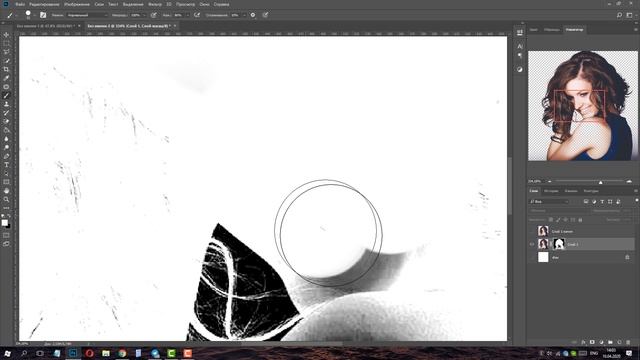Switch to the История panel tab
Viewport: 640px width, 360px height.
click(x=551, y=191)
